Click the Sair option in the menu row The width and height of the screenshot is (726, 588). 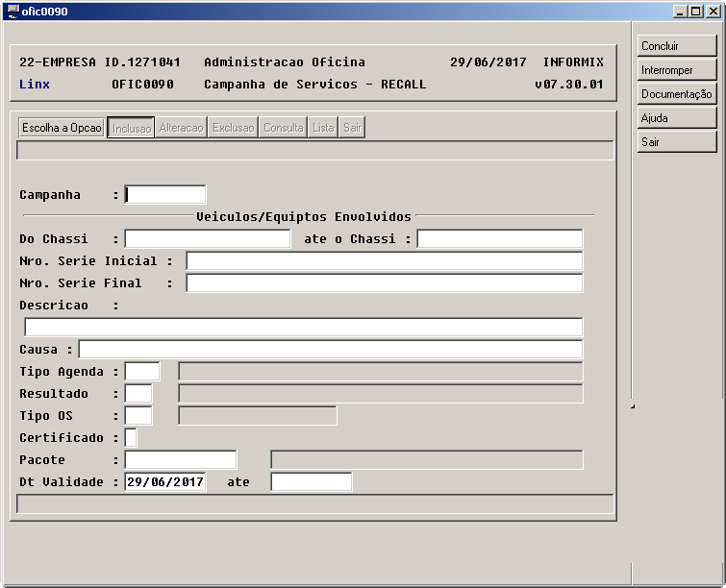(x=352, y=128)
